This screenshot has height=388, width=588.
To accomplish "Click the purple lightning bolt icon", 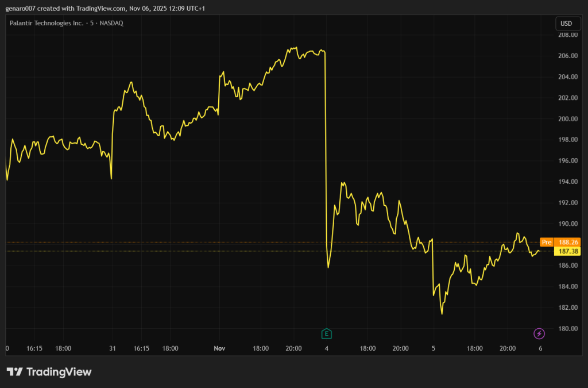I will coord(539,333).
